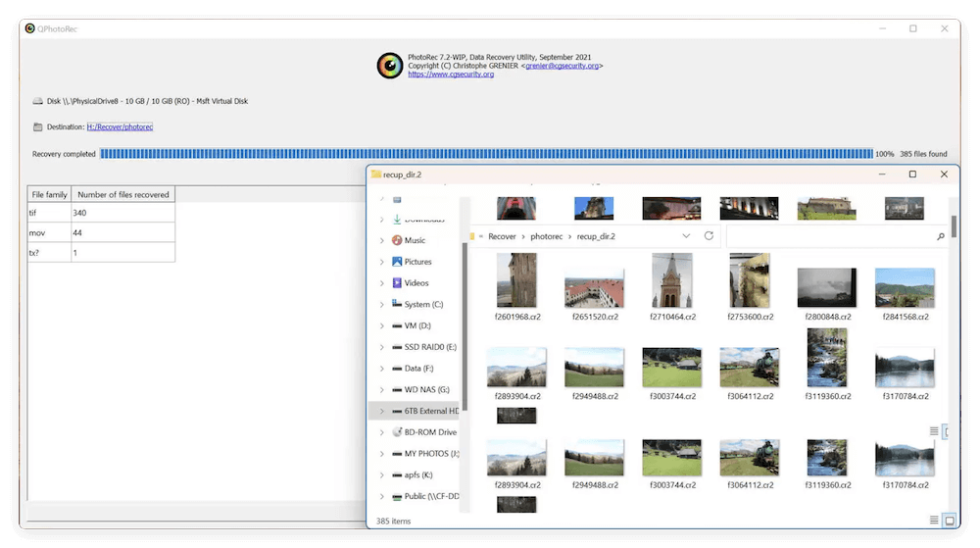Click the disk icon next to PhysicalDrive8
The width and height of the screenshot is (980, 548).
click(x=38, y=101)
